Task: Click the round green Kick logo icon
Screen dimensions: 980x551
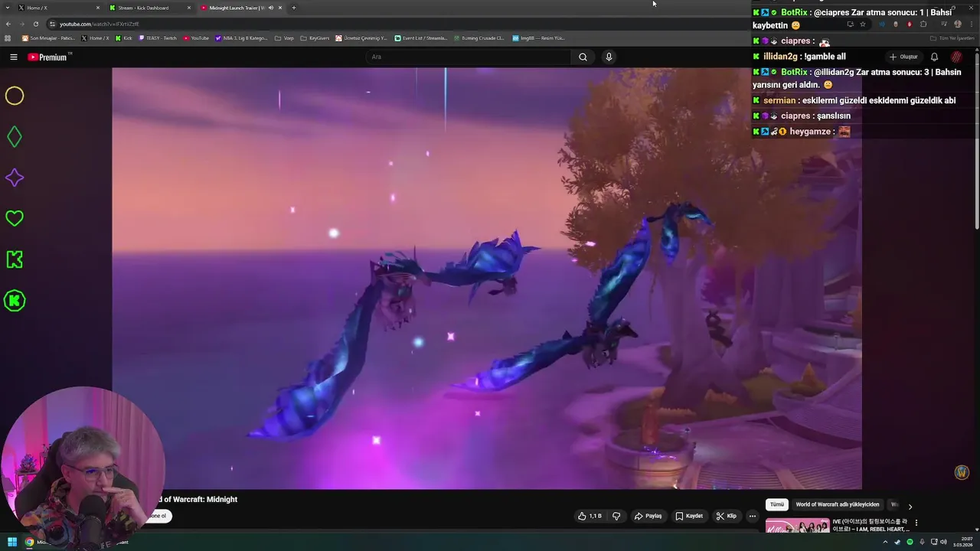Action: 15,301
